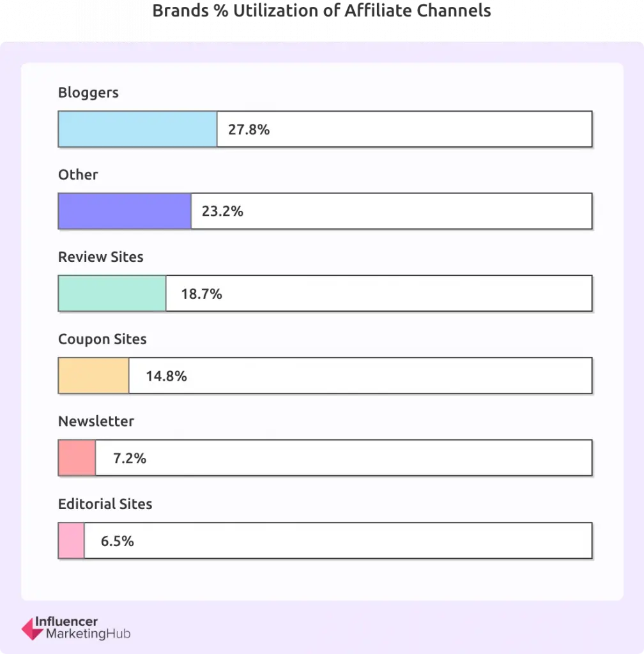Select the mint green Review Sites bar
This screenshot has height=654, width=644.
point(112,293)
